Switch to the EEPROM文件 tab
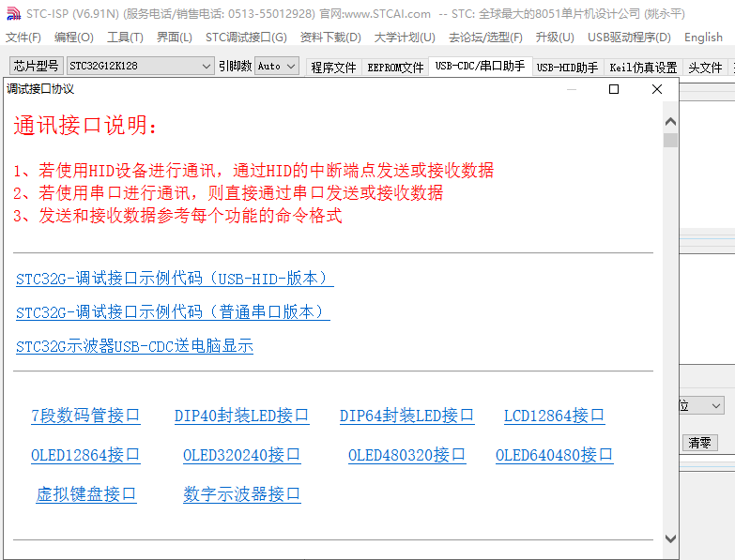Viewport: 735px width, 560px height. 395,68
